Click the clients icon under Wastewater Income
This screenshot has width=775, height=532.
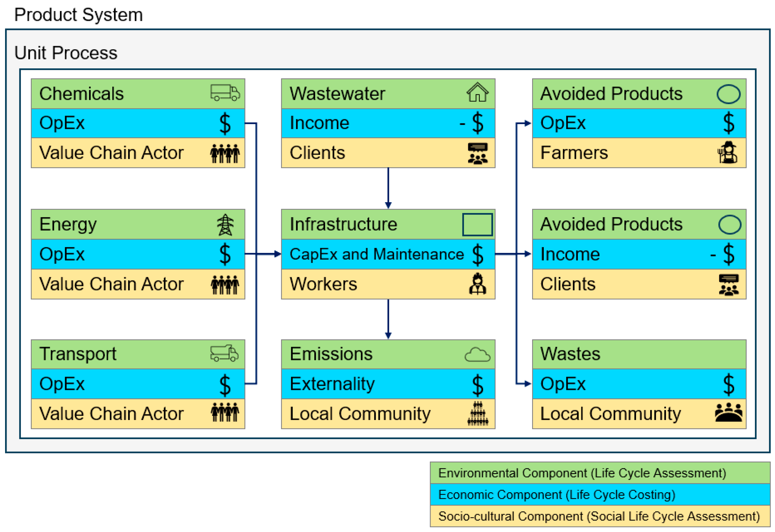coord(477,153)
